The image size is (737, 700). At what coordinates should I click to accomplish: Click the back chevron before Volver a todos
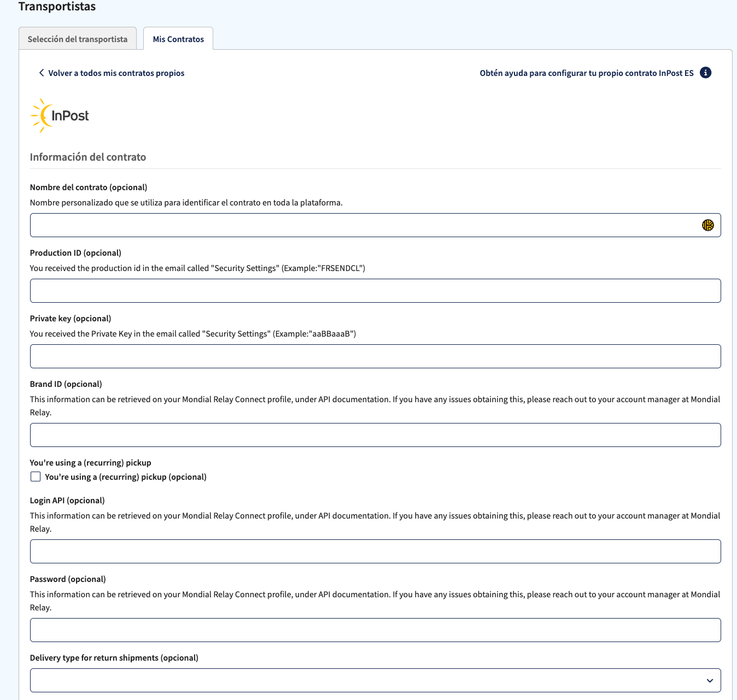(x=41, y=73)
